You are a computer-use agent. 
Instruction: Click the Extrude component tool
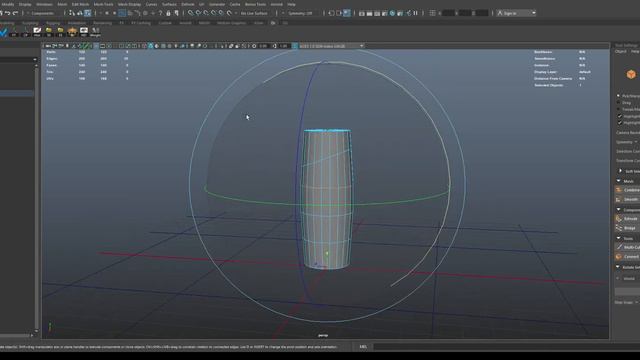[628, 219]
